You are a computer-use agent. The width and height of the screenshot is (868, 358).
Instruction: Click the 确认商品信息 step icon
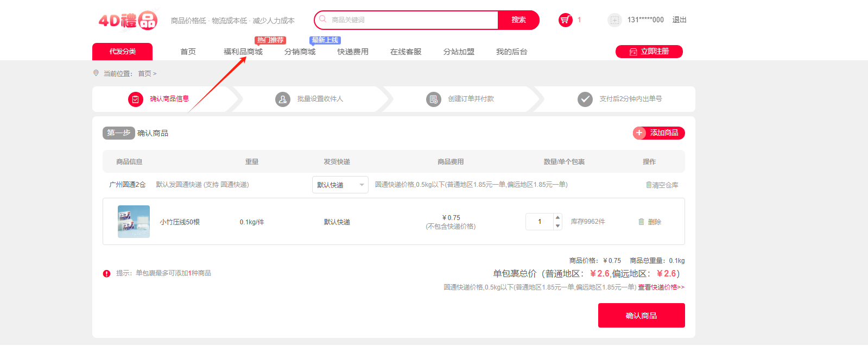[x=135, y=99]
